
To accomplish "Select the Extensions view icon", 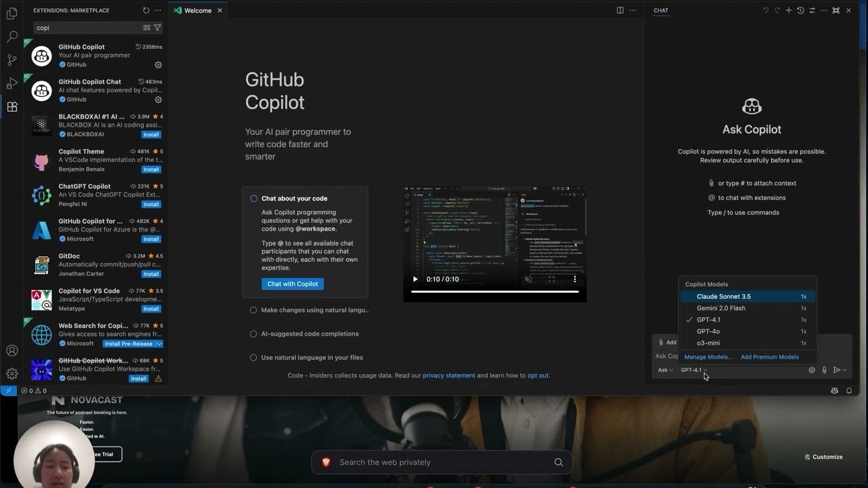I will pos(12,106).
